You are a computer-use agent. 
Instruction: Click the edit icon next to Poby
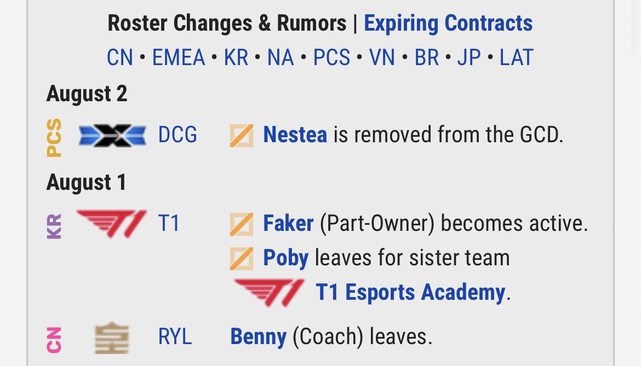241,258
